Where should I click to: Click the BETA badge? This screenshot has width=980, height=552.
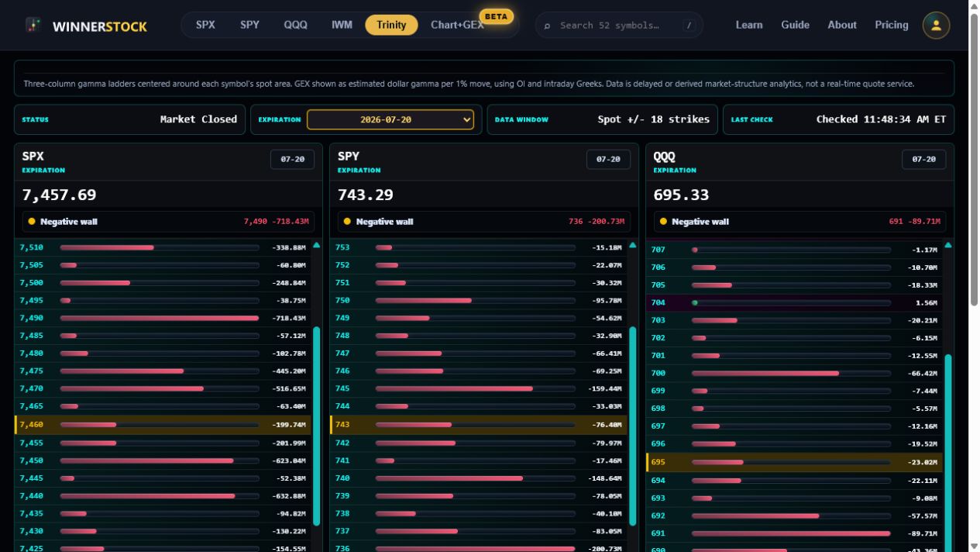(496, 16)
